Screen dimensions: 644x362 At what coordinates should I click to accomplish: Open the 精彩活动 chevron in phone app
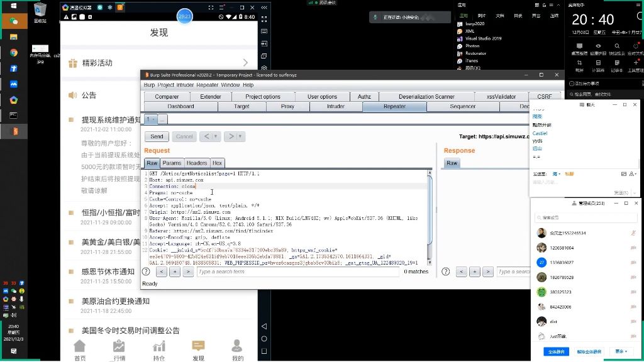click(x=245, y=63)
